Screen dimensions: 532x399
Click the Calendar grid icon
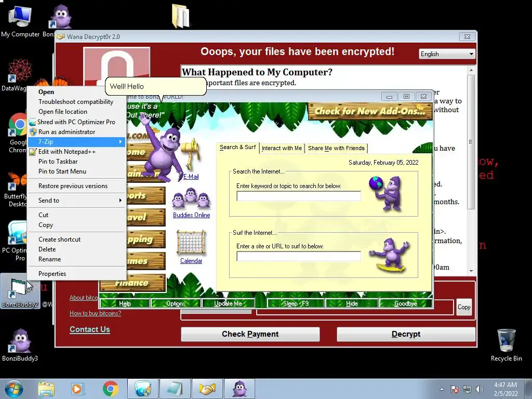coord(191,242)
